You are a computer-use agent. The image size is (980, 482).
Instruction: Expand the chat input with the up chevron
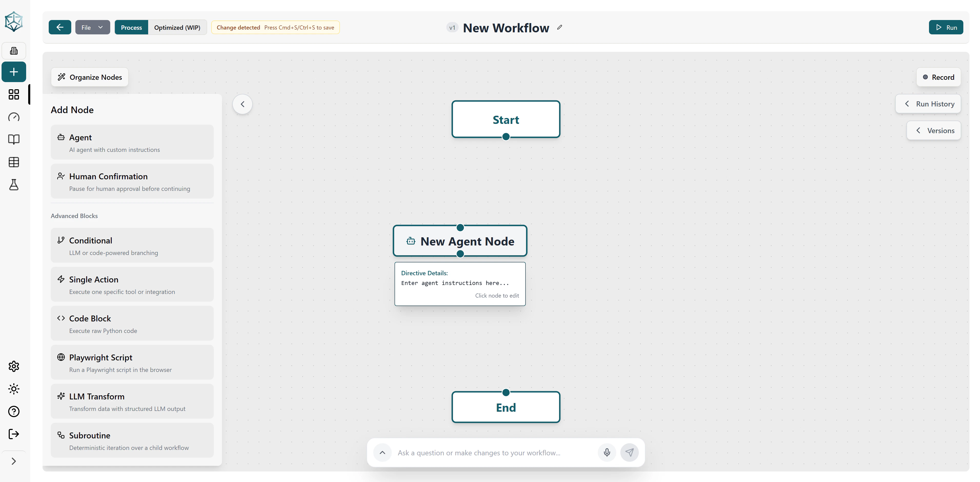(382, 452)
